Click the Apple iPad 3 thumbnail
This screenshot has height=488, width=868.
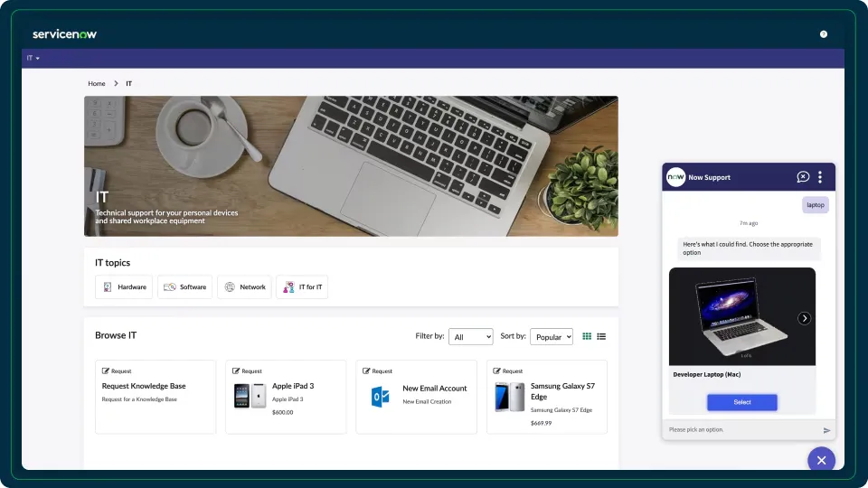click(x=250, y=396)
